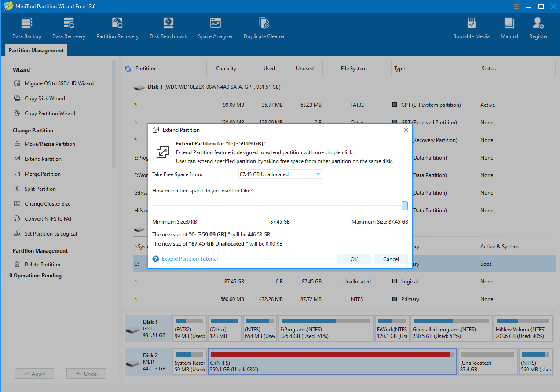Select the 99 MB FAT32 block
The image size is (560, 392).
pos(190,328)
